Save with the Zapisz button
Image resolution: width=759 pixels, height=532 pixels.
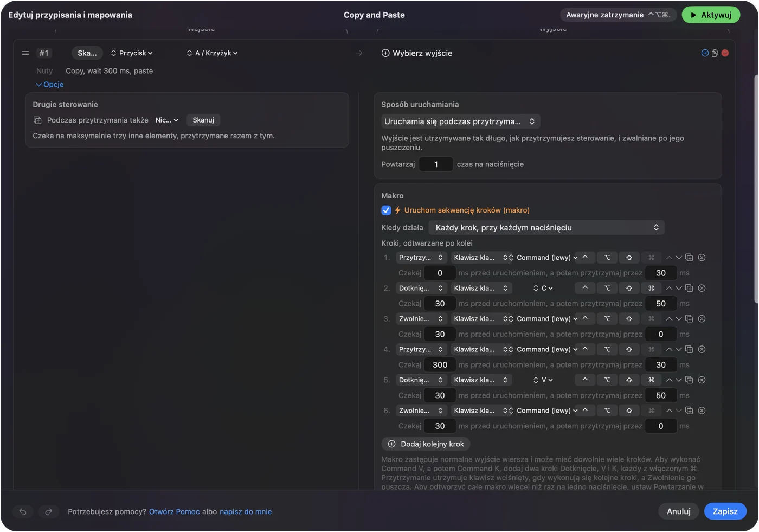[x=725, y=511]
